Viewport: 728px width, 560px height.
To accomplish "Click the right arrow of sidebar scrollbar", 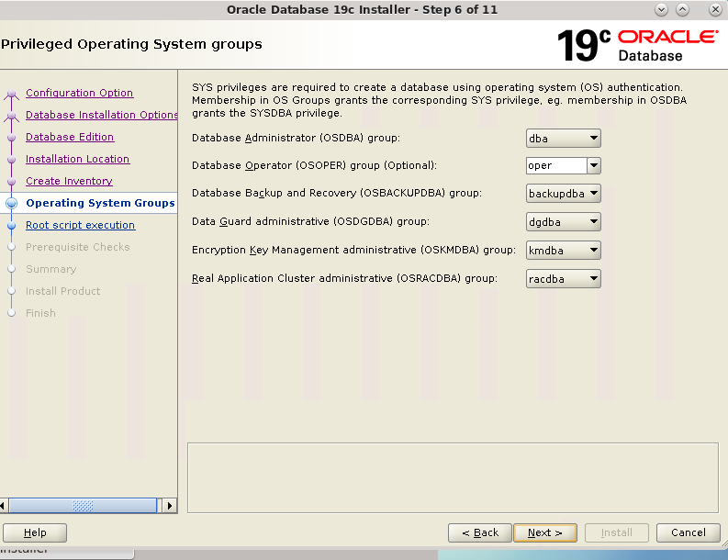I will tap(170, 506).
